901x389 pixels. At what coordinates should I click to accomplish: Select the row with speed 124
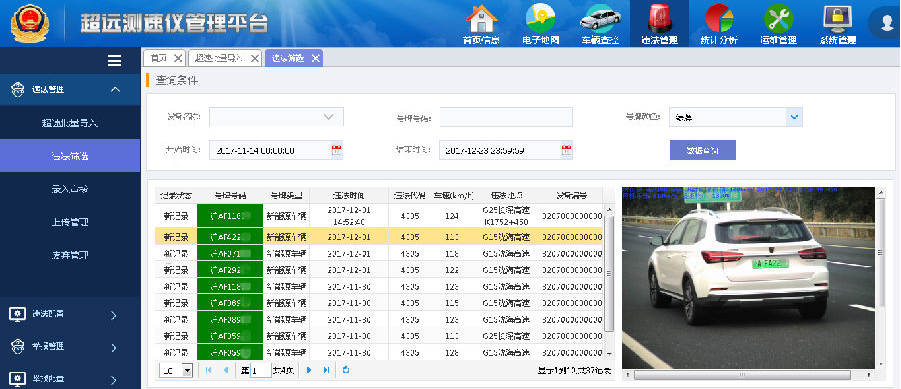coord(379,215)
